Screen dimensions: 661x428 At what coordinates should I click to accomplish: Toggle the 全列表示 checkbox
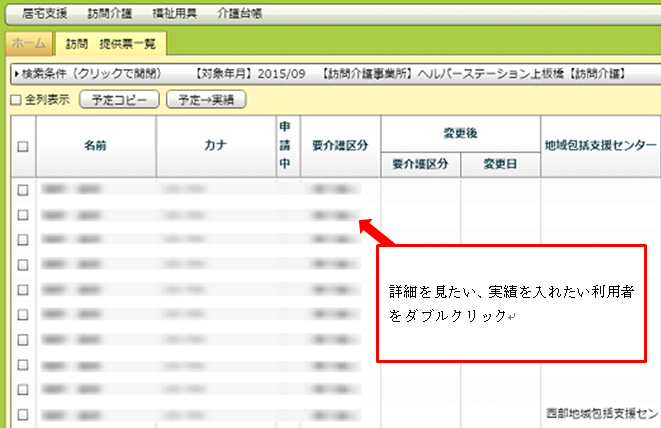pos(15,100)
